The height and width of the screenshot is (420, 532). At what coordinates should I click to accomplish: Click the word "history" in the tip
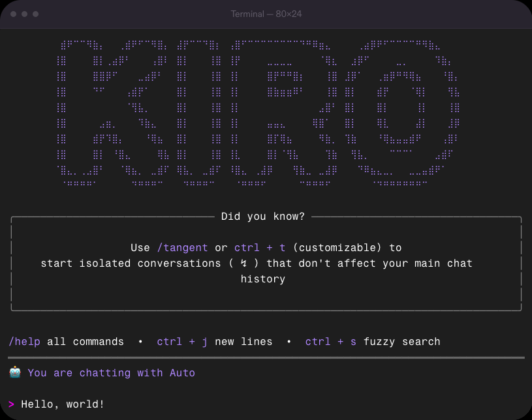[x=263, y=279]
